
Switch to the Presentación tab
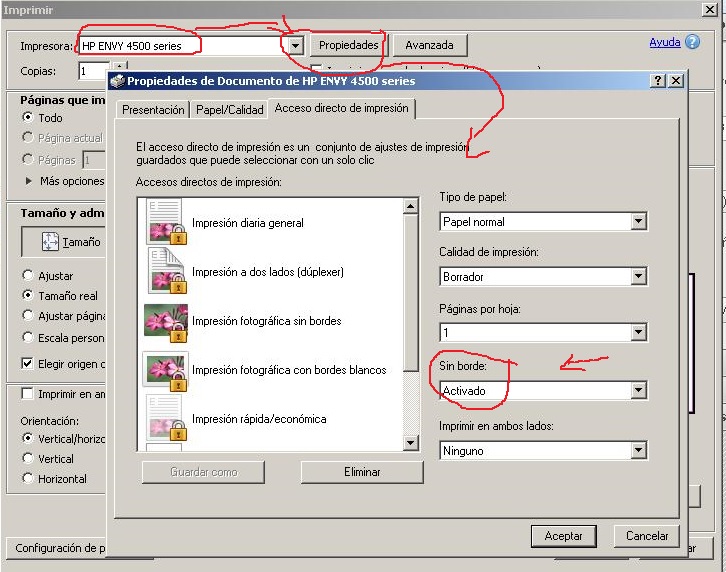pos(153,110)
